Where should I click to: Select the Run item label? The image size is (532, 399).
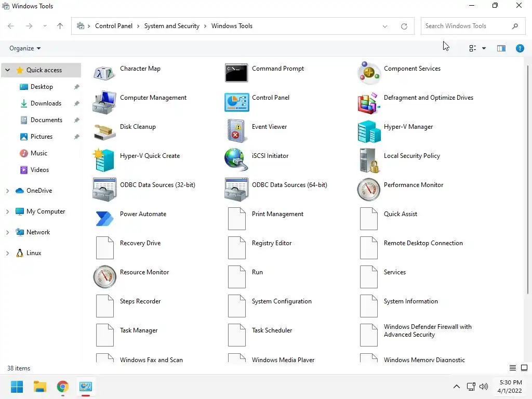257,272
